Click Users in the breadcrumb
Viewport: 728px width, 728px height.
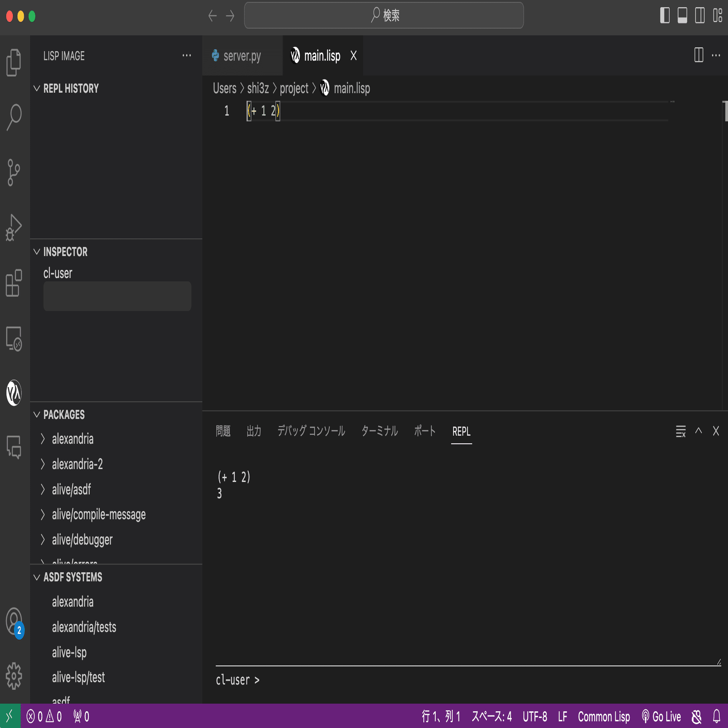coord(225,88)
